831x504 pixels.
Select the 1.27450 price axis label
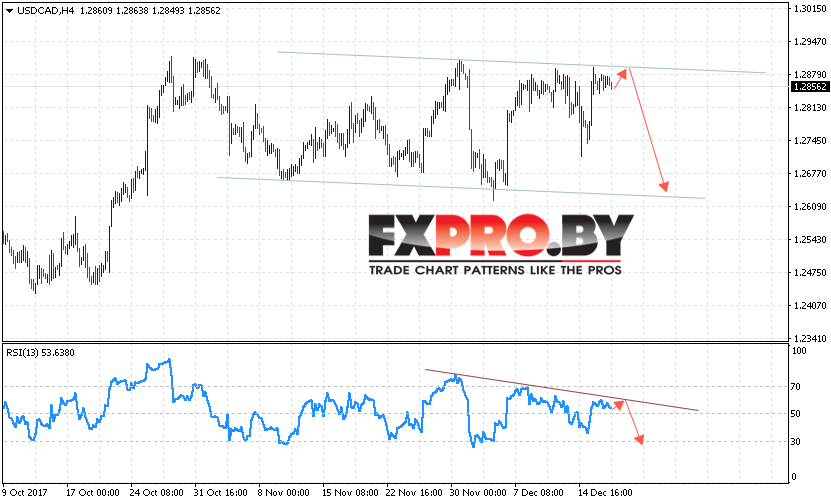click(x=810, y=140)
